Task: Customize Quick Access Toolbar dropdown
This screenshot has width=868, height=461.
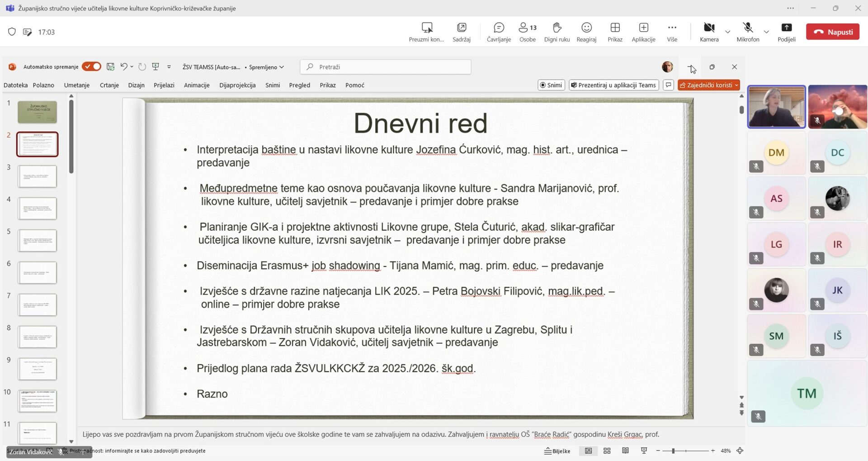Action: 169,67
